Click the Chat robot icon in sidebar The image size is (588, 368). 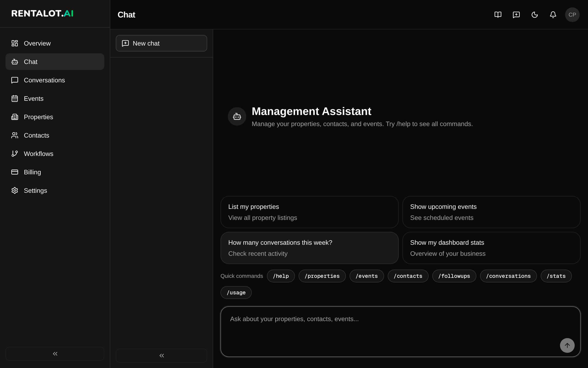pyautogui.click(x=14, y=62)
